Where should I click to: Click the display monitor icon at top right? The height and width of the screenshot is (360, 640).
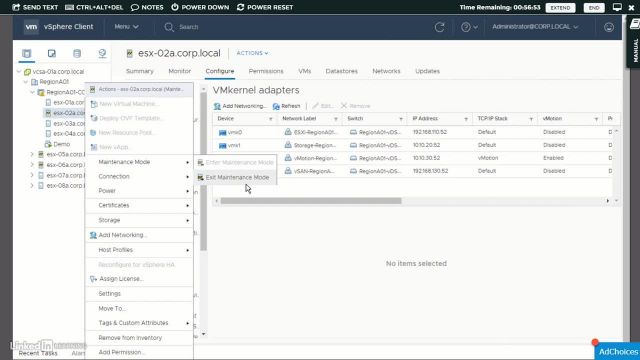tap(617, 7)
